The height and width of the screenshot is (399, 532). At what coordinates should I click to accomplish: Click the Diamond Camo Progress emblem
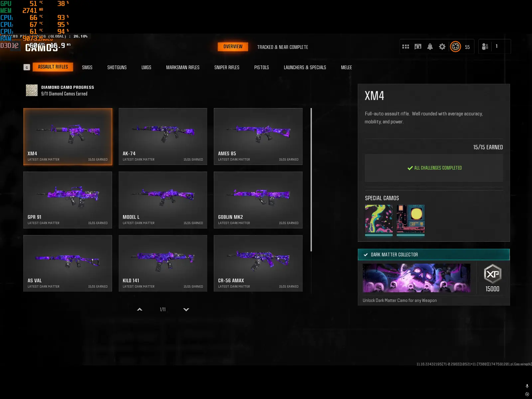[x=31, y=90]
